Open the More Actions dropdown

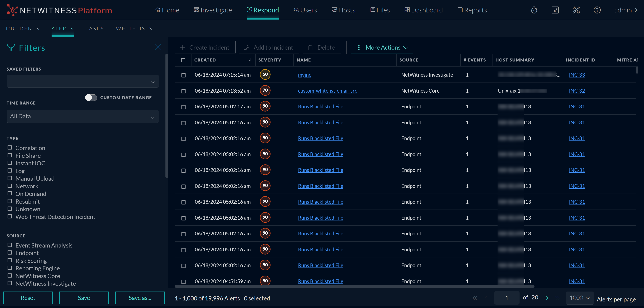pyautogui.click(x=382, y=47)
